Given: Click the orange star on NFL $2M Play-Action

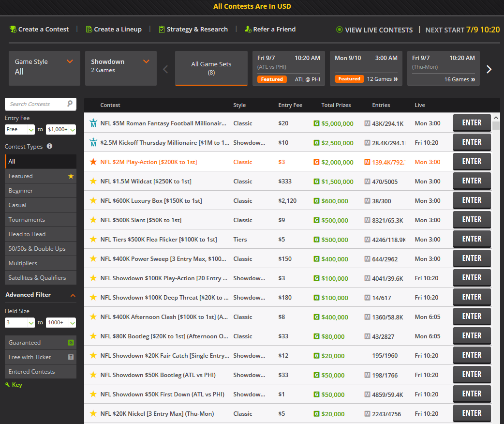Looking at the screenshot, I should [93, 162].
